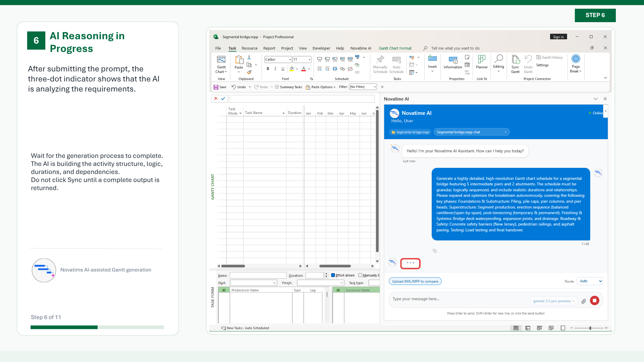Click the zoom slider in status bar
This screenshot has height=362, width=644.
click(x=590, y=328)
